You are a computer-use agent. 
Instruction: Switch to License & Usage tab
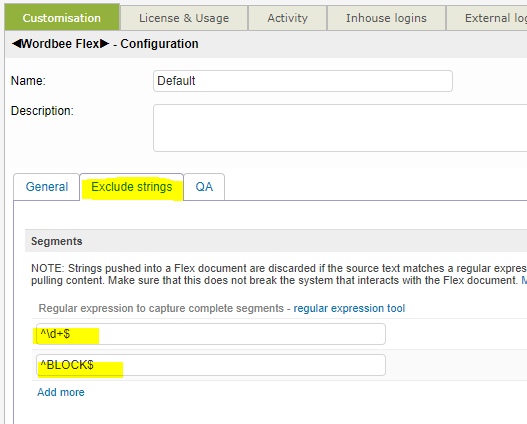[184, 18]
